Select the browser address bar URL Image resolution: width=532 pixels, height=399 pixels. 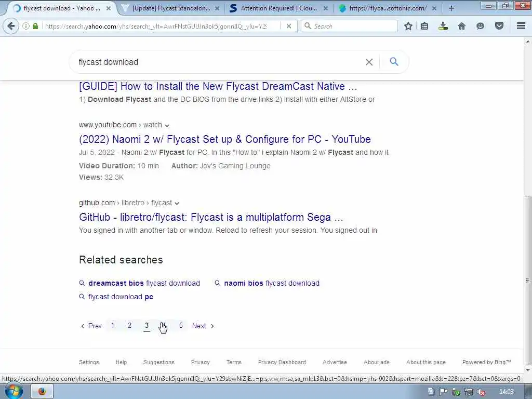[156, 26]
